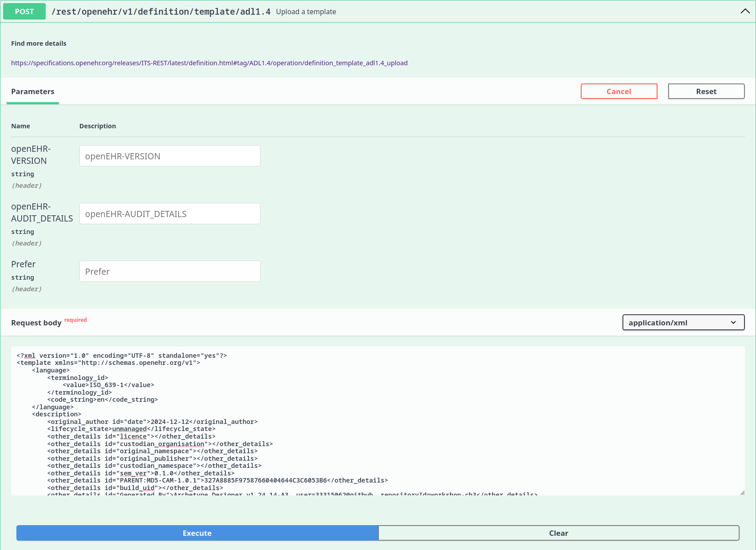Click the Clear button

(559, 533)
